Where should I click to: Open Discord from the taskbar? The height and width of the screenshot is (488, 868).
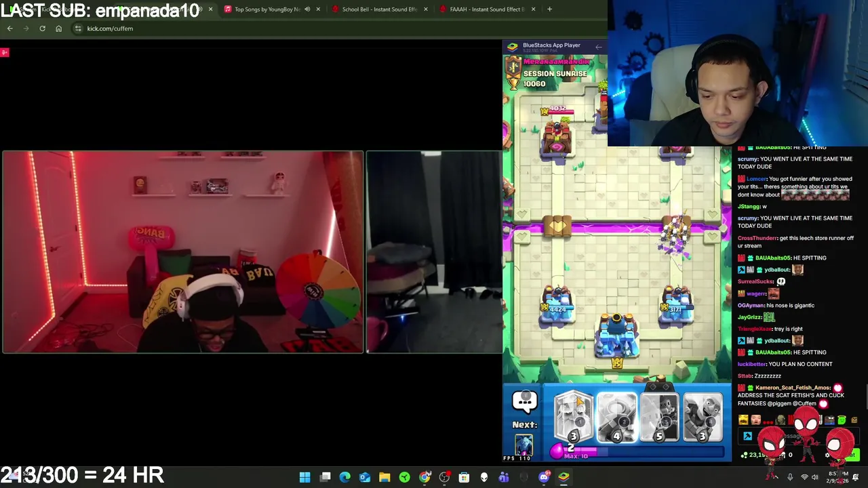tap(544, 477)
